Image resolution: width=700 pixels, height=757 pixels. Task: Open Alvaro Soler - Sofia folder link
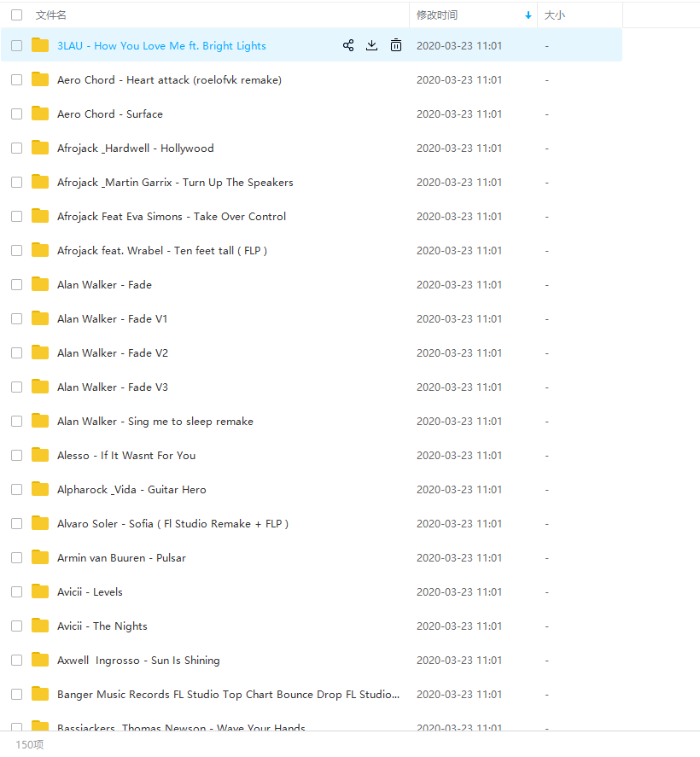(x=172, y=524)
